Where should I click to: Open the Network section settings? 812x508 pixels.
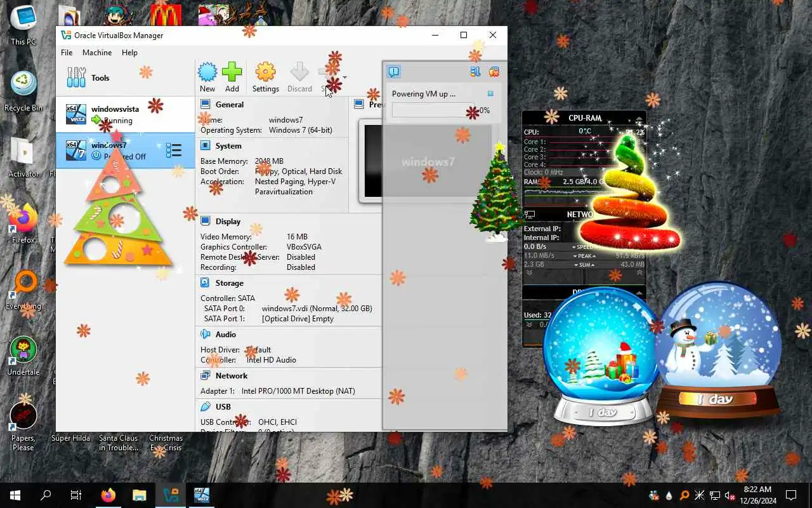(232, 375)
